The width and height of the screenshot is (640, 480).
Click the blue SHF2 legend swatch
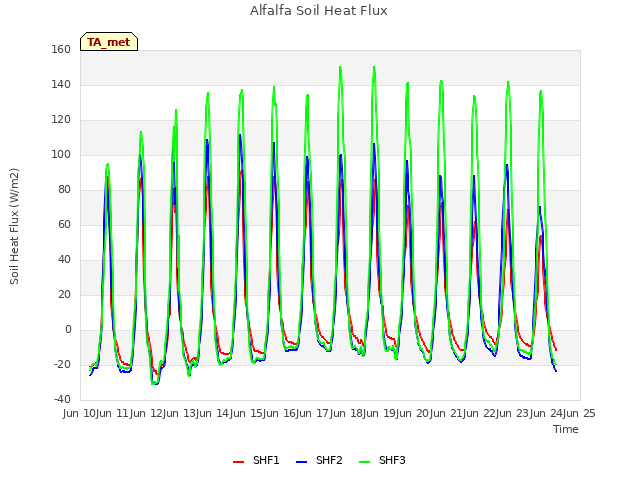[x=301, y=461]
